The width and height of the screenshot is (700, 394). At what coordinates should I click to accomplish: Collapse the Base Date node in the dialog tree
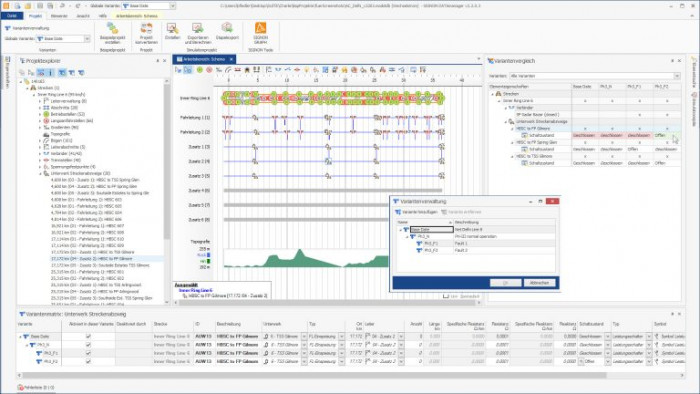pyautogui.click(x=400, y=230)
